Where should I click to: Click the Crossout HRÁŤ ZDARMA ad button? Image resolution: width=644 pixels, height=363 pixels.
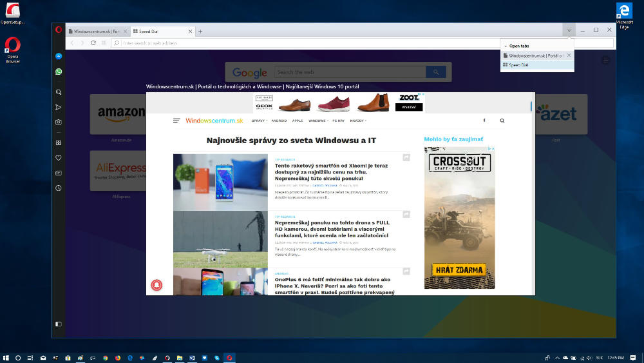coord(459,270)
